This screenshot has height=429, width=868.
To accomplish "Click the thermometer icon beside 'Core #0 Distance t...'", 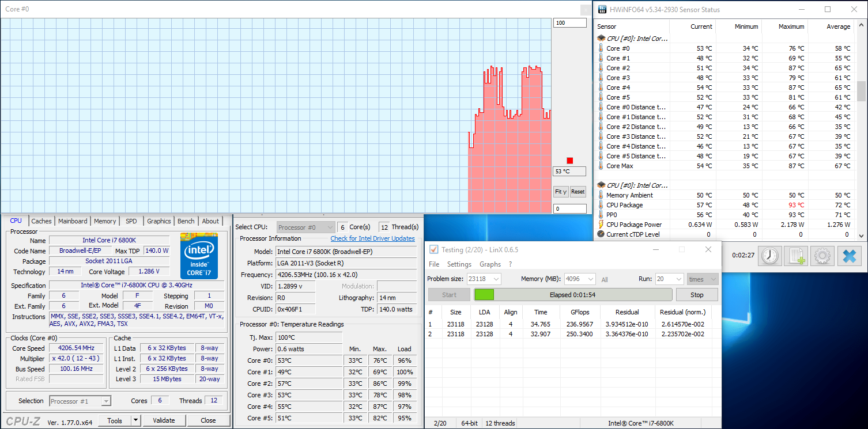I will pyautogui.click(x=601, y=107).
